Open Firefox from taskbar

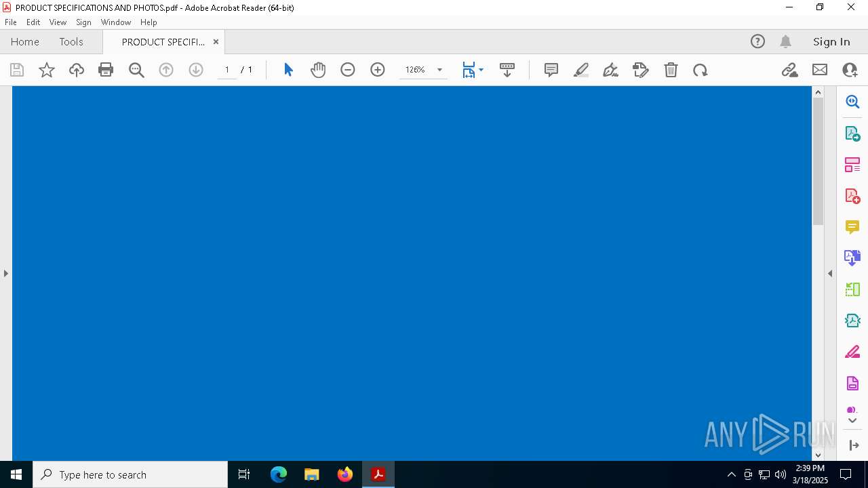point(345,474)
